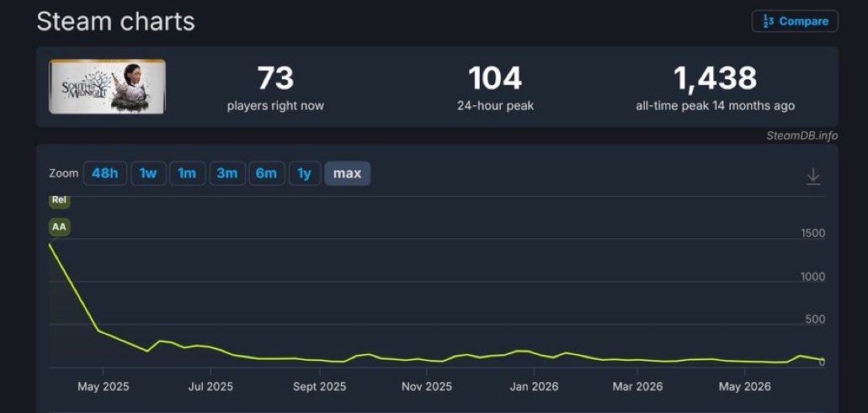Select the max zoom range
The image size is (868, 413).
point(347,173)
